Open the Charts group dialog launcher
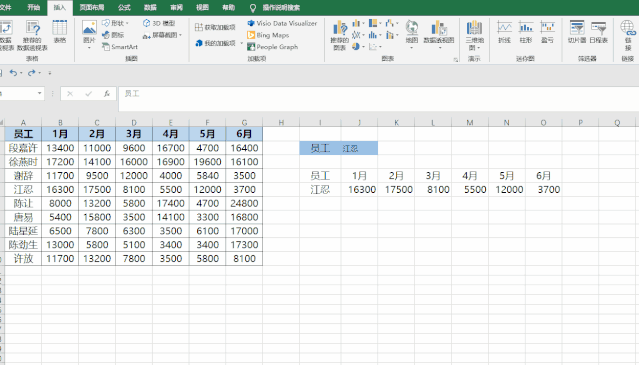 [x=456, y=59]
